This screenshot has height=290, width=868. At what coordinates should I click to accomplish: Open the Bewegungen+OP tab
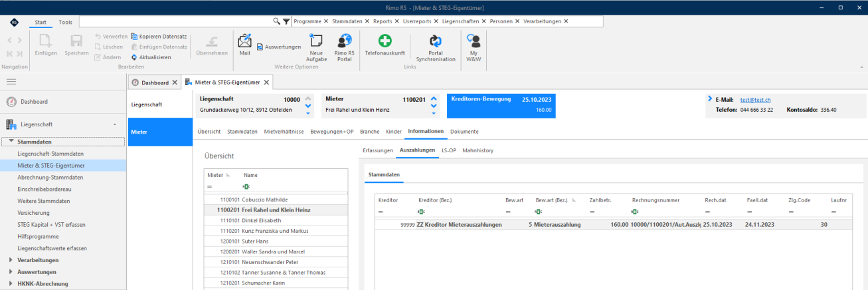click(331, 132)
